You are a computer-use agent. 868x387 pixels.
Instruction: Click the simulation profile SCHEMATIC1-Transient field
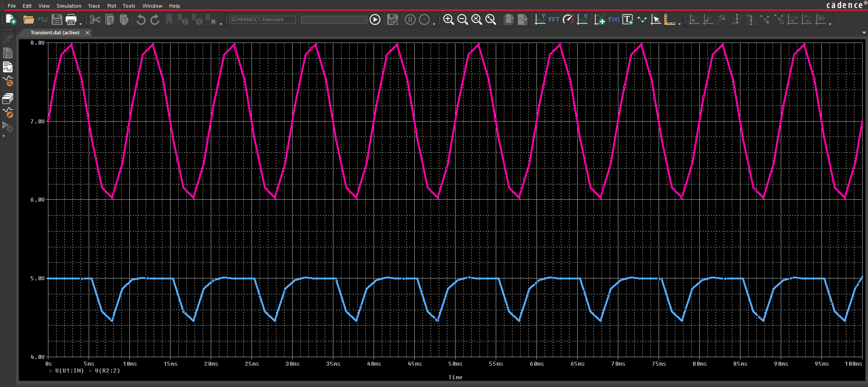click(262, 19)
